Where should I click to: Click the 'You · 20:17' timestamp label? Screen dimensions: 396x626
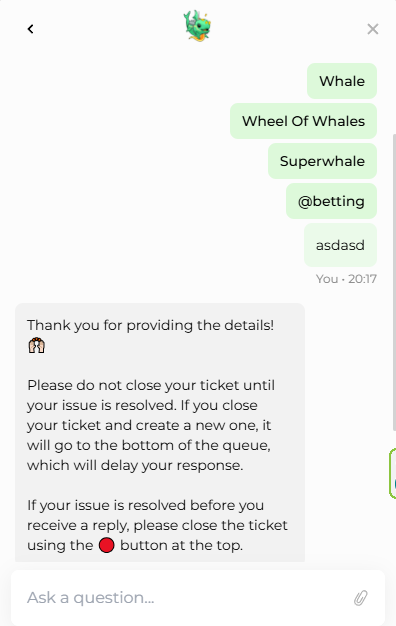346,279
